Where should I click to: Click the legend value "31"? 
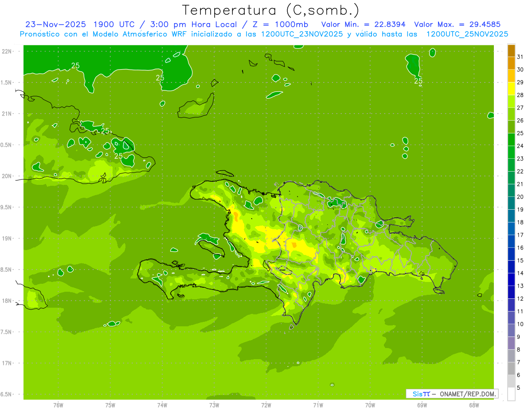point(520,57)
